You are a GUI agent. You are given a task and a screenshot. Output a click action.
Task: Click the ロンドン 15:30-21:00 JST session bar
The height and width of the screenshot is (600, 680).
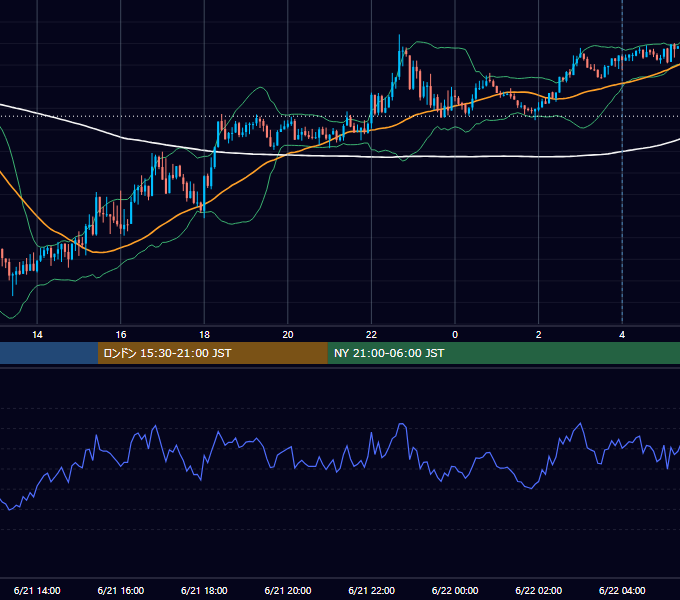212,353
